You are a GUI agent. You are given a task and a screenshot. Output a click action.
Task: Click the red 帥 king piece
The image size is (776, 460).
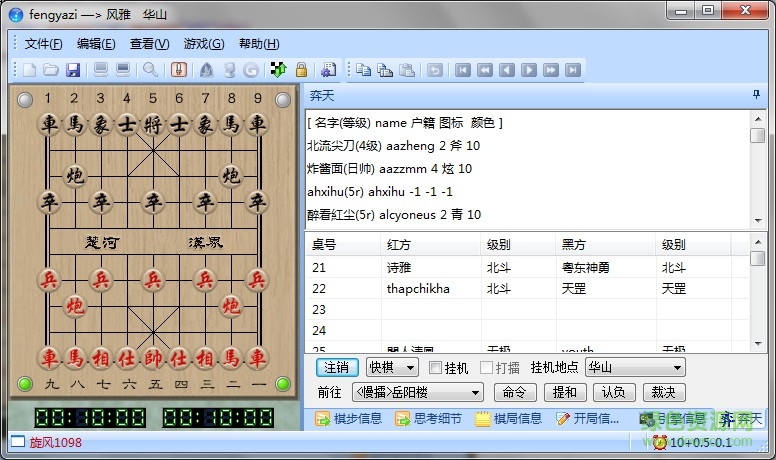pos(153,358)
